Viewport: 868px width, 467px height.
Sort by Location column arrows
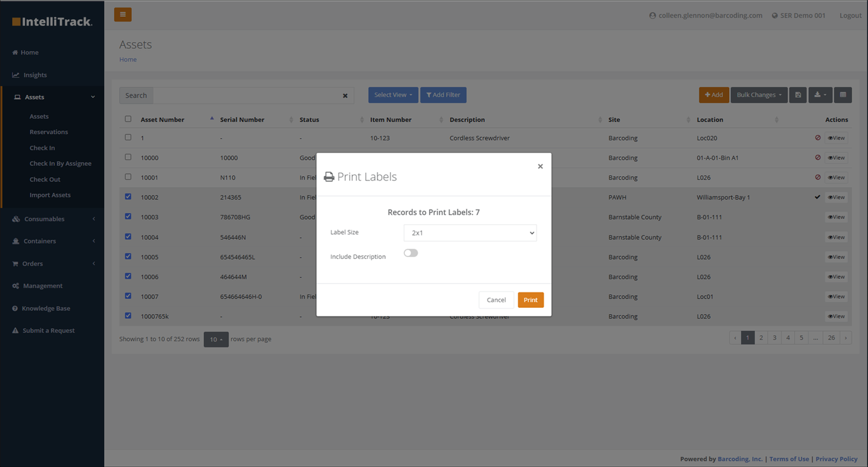pos(777,120)
